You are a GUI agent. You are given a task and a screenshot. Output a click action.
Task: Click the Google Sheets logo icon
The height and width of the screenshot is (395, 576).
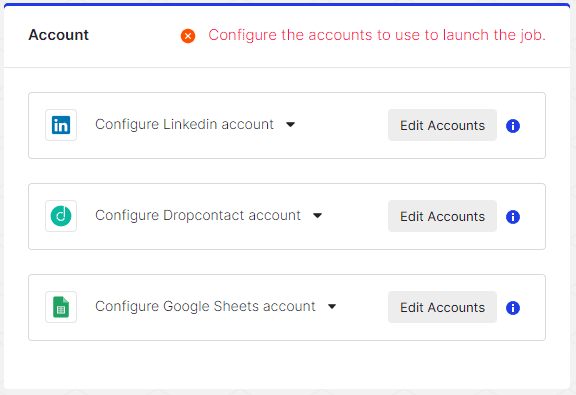(x=61, y=307)
